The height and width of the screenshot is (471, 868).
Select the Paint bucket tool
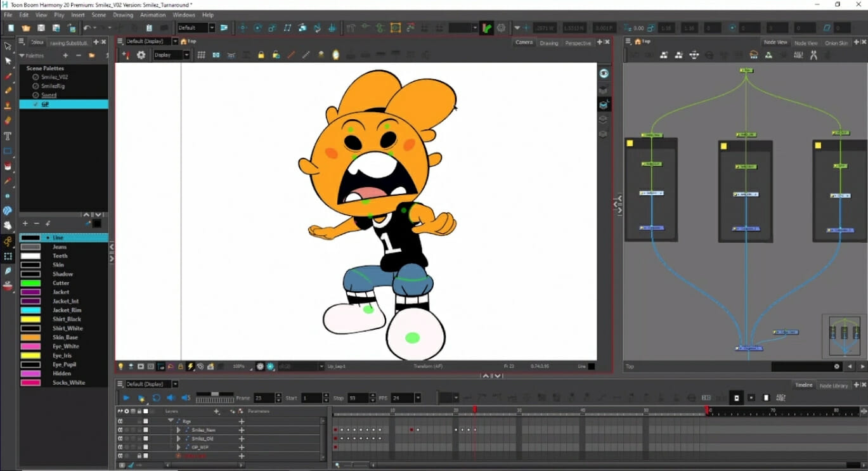coord(8,165)
